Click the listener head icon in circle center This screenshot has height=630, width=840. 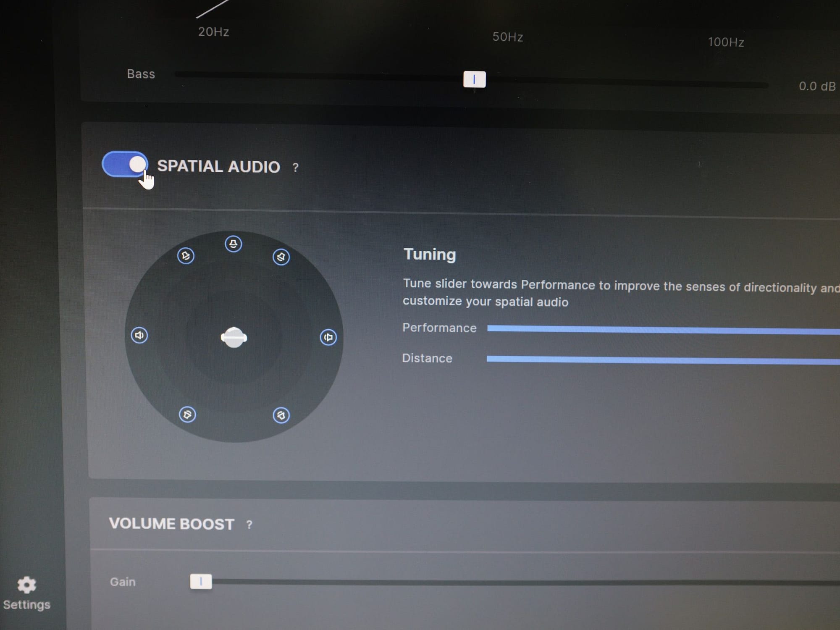coord(234,337)
